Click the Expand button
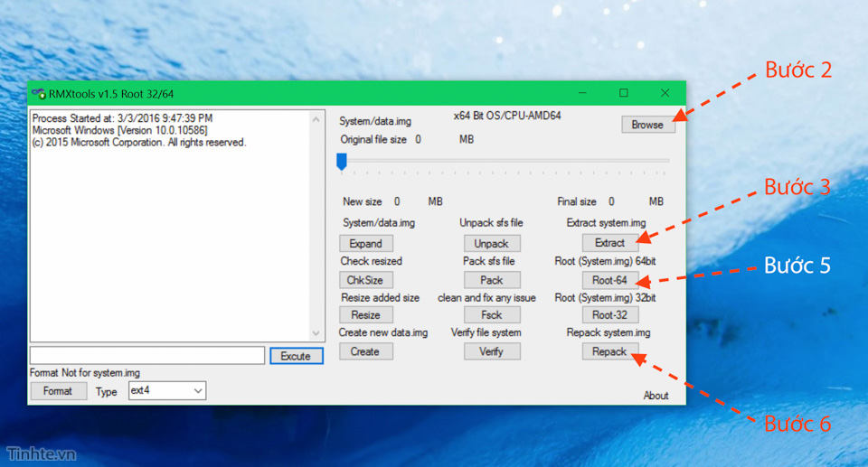Viewport: 868px width, 467px height. pyautogui.click(x=366, y=244)
